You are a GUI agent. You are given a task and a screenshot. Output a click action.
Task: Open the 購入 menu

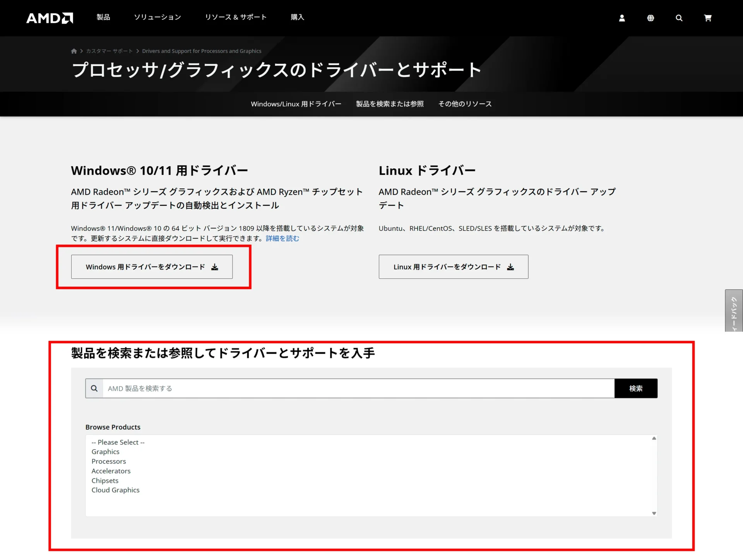[297, 17]
